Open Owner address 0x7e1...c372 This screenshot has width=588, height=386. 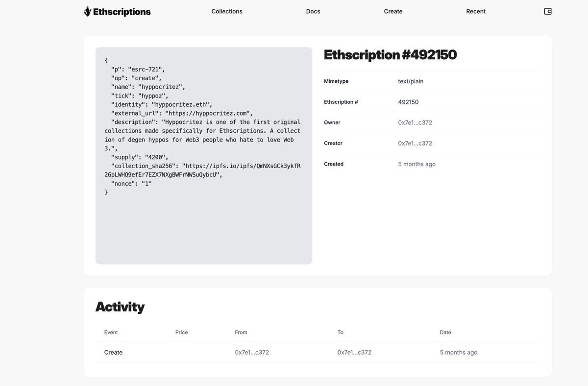[x=415, y=122]
